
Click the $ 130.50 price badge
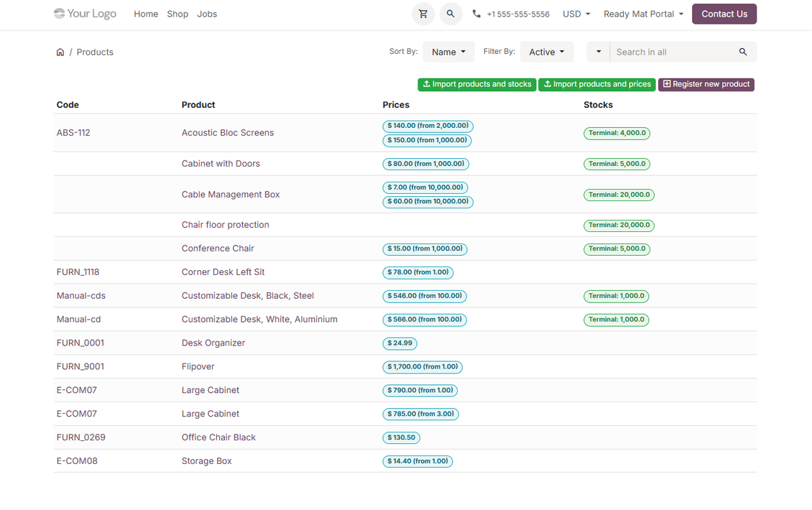(402, 438)
